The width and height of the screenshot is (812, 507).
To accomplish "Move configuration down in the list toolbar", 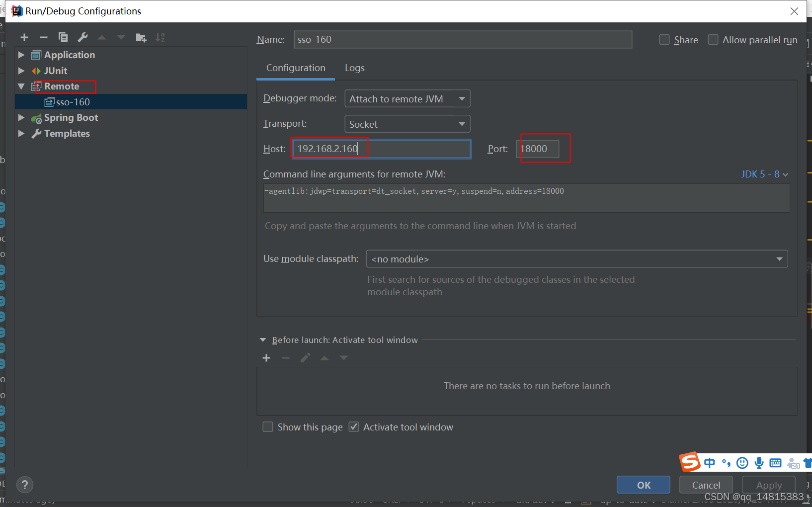I will click(121, 37).
